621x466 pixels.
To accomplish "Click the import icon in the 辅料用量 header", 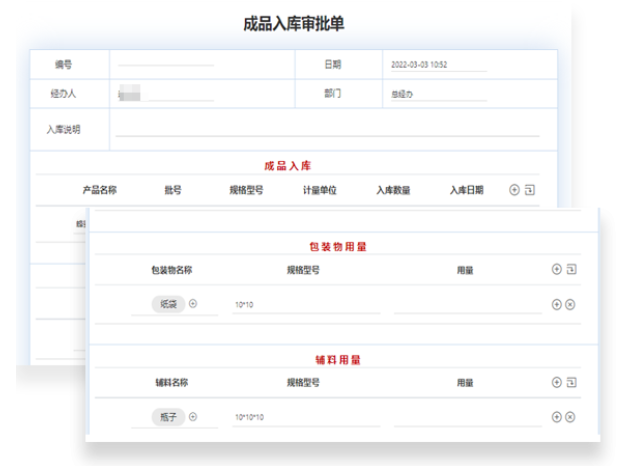I will 571,382.
